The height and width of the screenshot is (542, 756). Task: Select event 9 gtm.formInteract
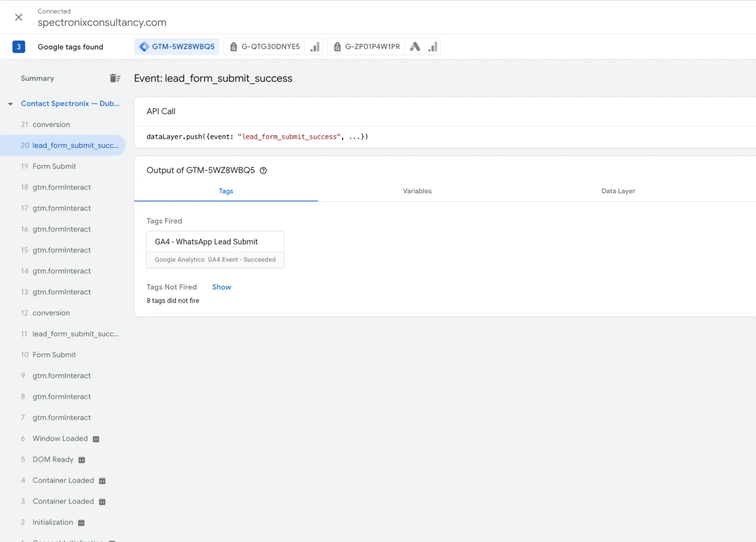point(63,376)
